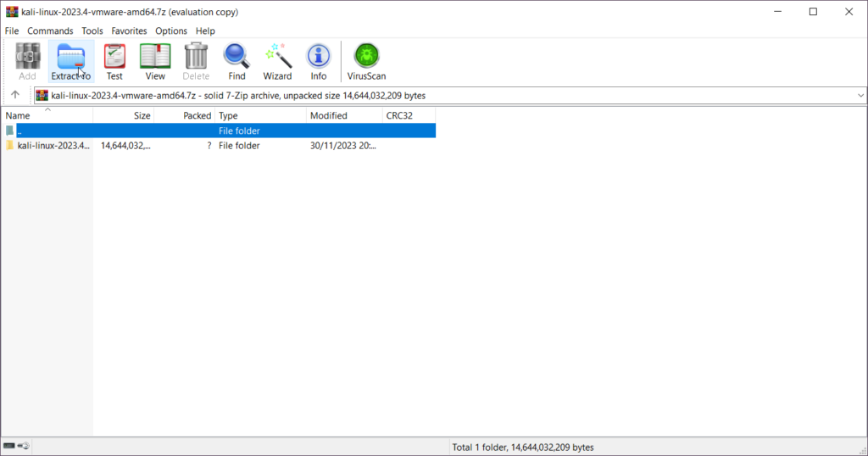The width and height of the screenshot is (868, 456).
Task: Sort list by Name column header
Action: coord(47,115)
